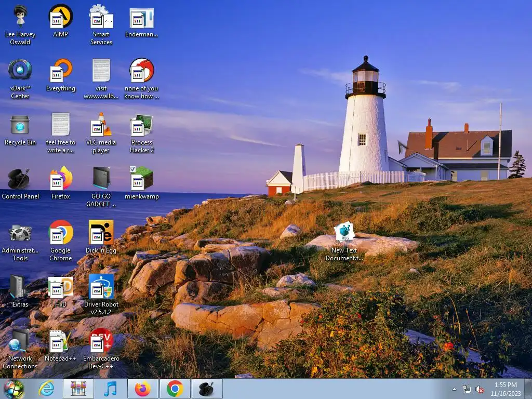Show hidden tray icons arrow

pos(454,389)
